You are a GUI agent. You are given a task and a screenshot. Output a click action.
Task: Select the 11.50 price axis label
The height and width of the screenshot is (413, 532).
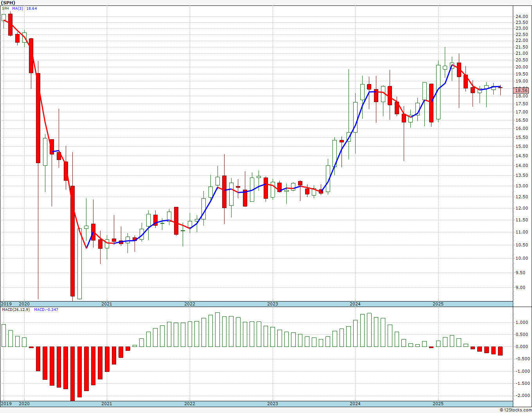(521, 220)
